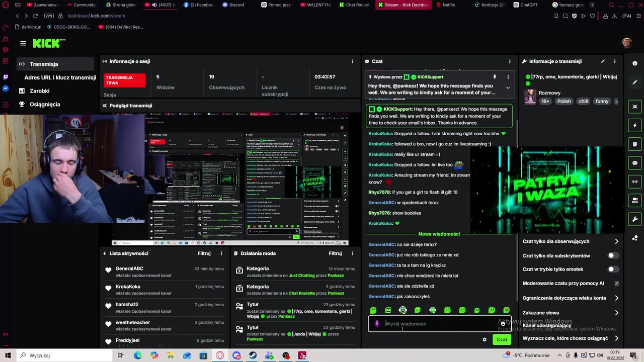The image size is (644, 362).
Task: Open options menu of Informacje o sesji panel
Action: click(352, 61)
